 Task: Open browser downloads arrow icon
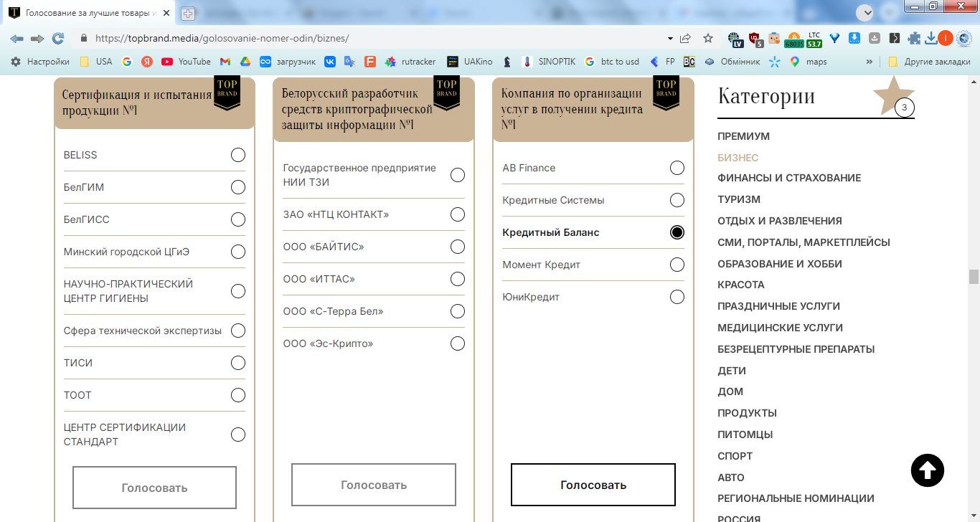coord(931,38)
